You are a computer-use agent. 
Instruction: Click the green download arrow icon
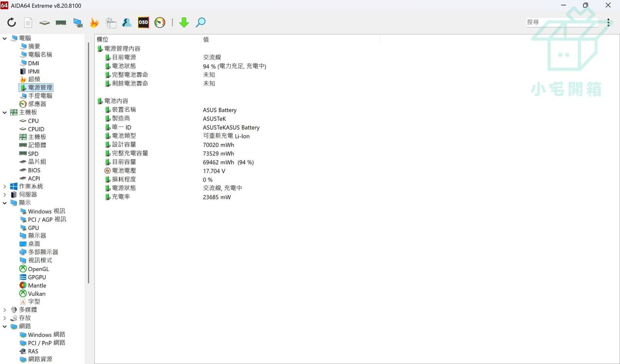(184, 22)
